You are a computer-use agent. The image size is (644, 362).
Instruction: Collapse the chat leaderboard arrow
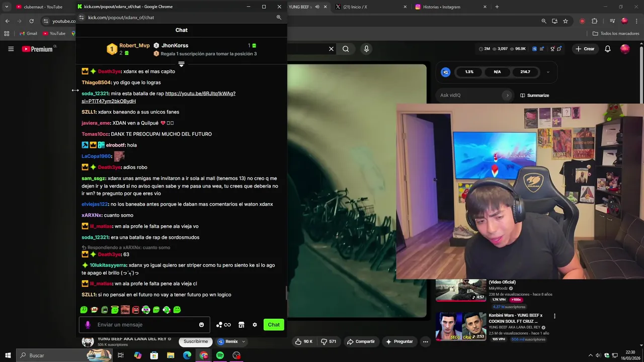click(182, 64)
